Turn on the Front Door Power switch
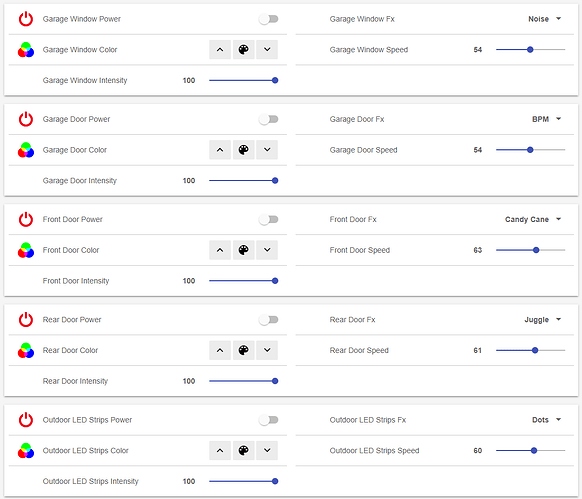The height and width of the screenshot is (499, 582). point(269,219)
